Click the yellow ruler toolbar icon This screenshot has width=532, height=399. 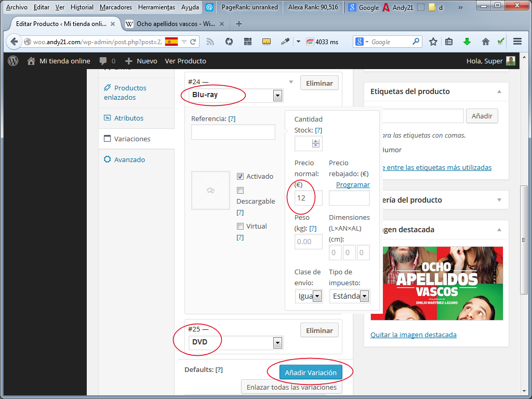click(267, 42)
